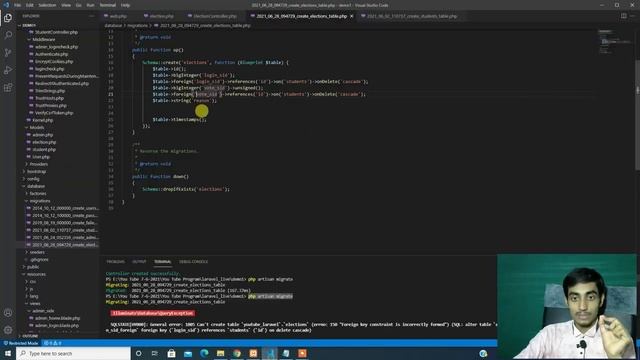Image resolution: width=640 pixels, height=360 pixels.
Task: Click the errors and warnings status indicator
Action: coord(52,343)
